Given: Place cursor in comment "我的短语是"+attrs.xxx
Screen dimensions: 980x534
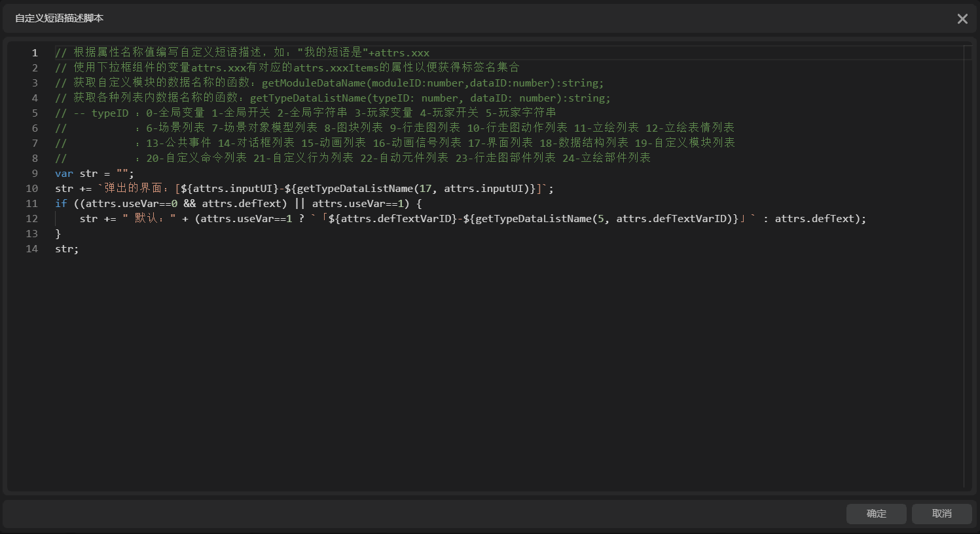Looking at the screenshot, I should coord(363,52).
